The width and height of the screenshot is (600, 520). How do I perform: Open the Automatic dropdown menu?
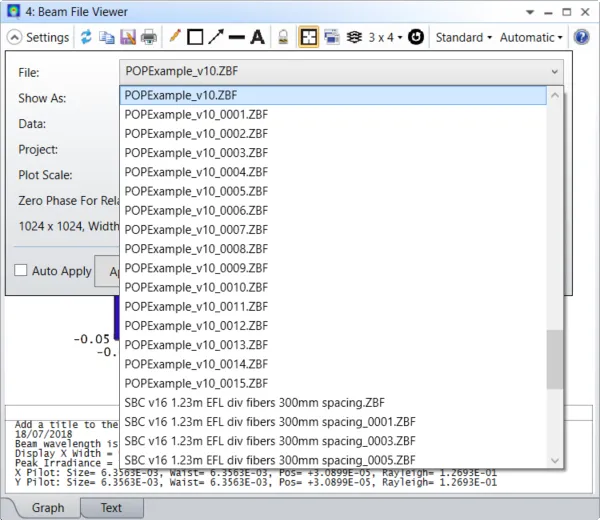pyautogui.click(x=531, y=37)
